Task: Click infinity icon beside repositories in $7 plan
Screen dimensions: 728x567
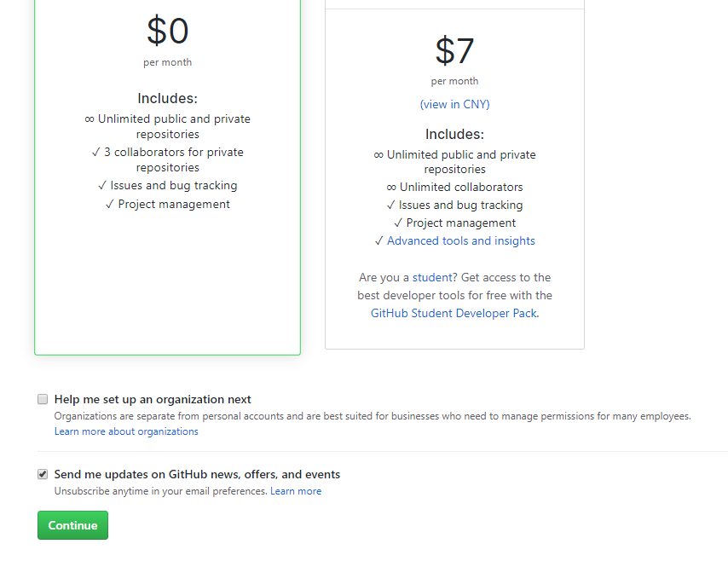Action: [x=378, y=155]
